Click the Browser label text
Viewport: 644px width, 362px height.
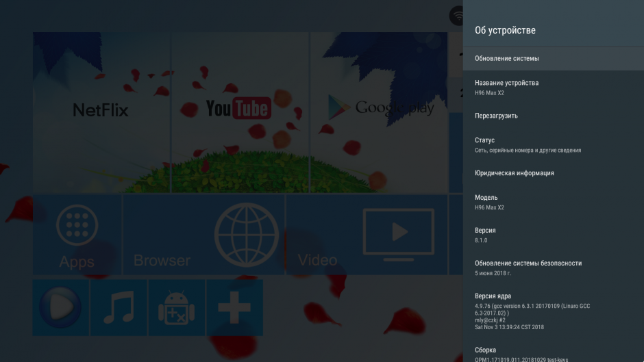(x=162, y=260)
